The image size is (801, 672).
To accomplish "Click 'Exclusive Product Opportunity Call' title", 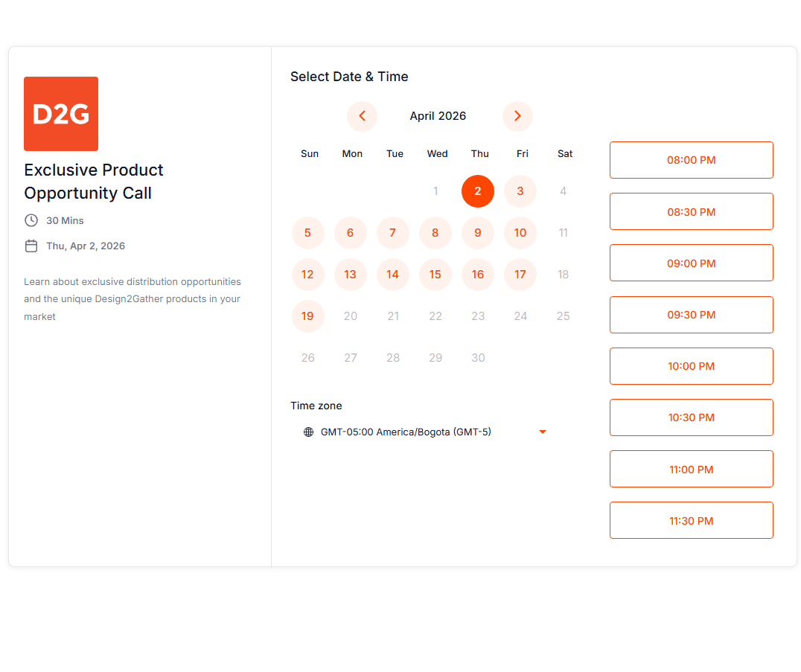I will click(x=94, y=182).
